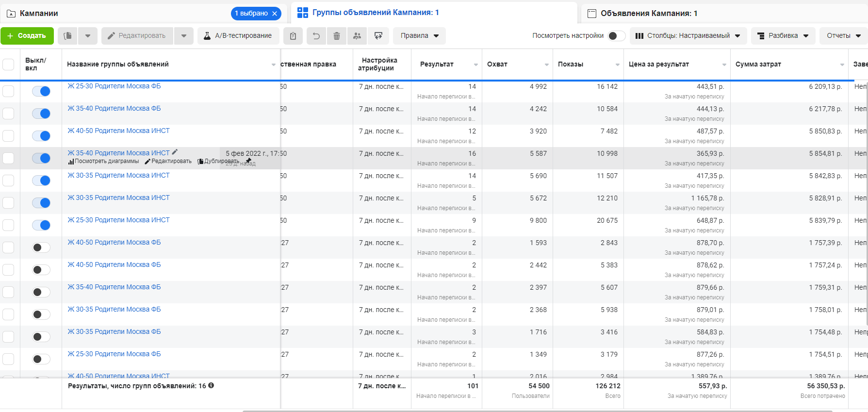Viewport: 868px width, 412px height.
Task: Click the undo arrow icon
Action: [316, 36]
